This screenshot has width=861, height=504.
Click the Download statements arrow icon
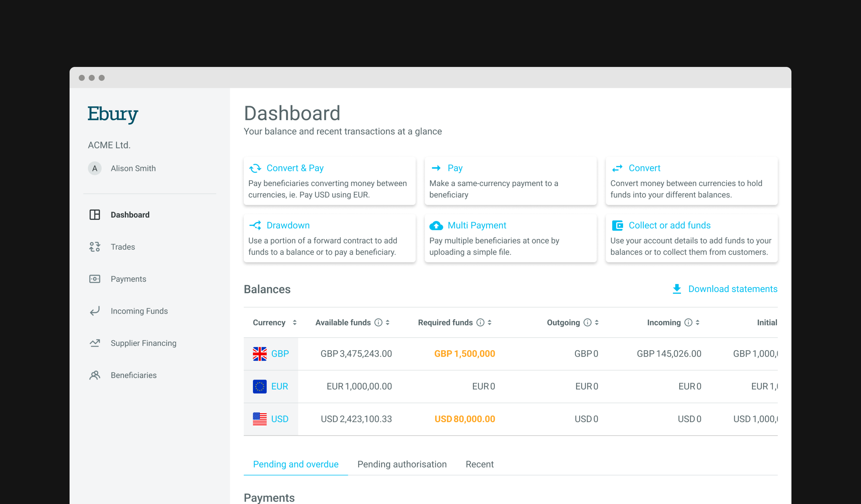677,289
